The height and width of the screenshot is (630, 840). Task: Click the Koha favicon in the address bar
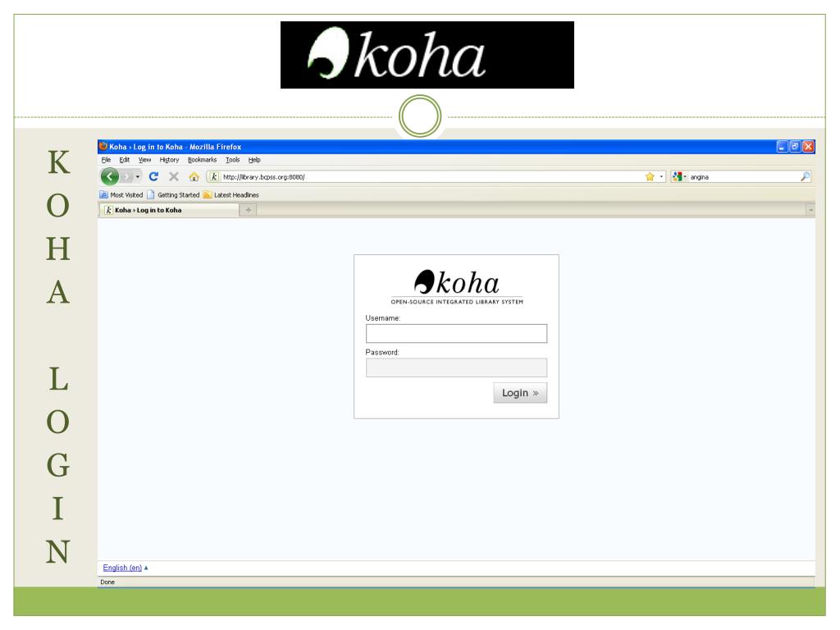point(214,176)
